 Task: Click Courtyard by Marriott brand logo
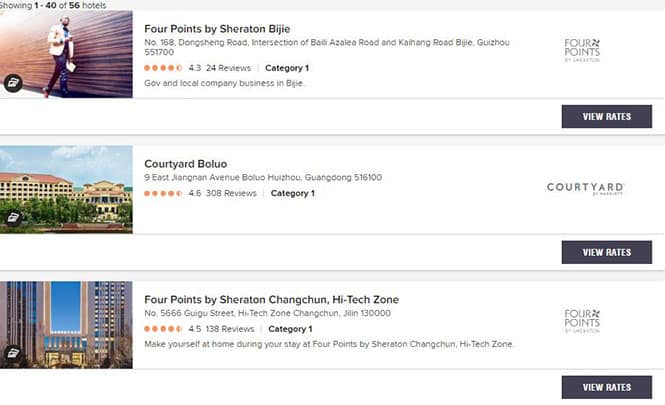(585, 188)
